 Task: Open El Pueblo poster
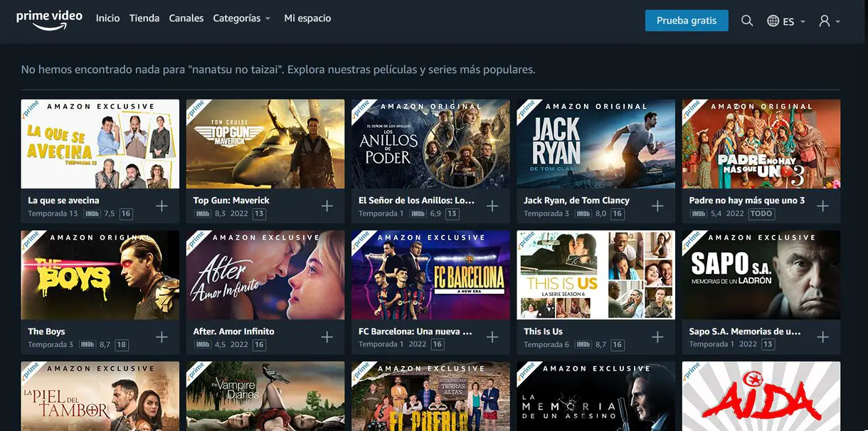point(430,396)
